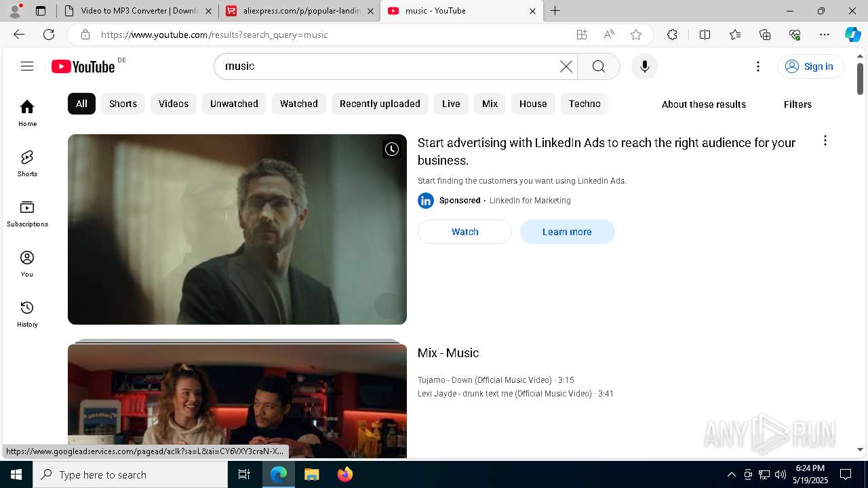The image size is (868, 488).
Task: Filter by Recently uploaded chip
Action: 380,104
